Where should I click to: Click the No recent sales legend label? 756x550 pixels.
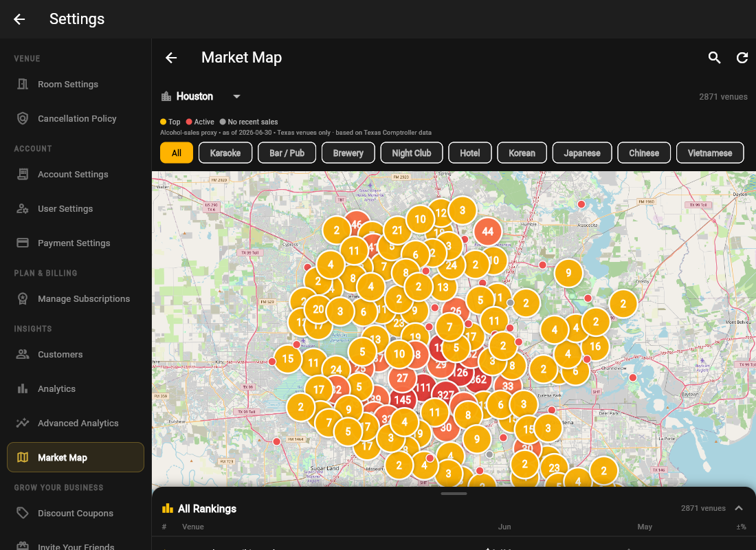(253, 122)
